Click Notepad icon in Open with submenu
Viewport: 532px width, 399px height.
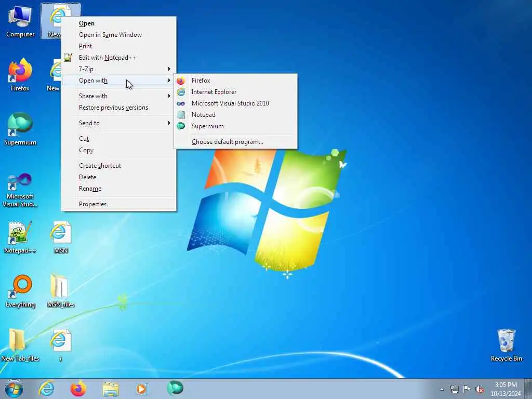pos(181,115)
